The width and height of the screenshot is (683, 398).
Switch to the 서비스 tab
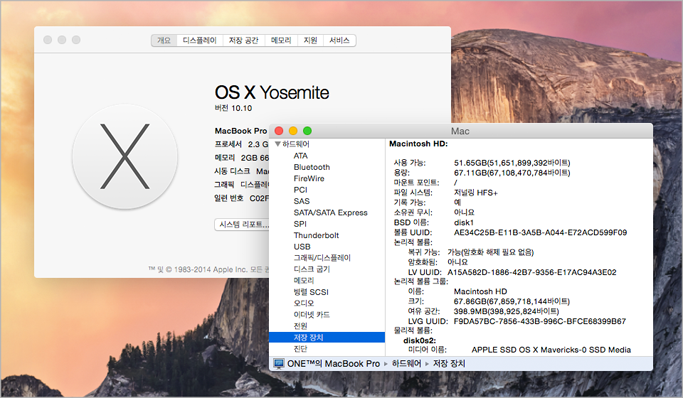click(339, 40)
